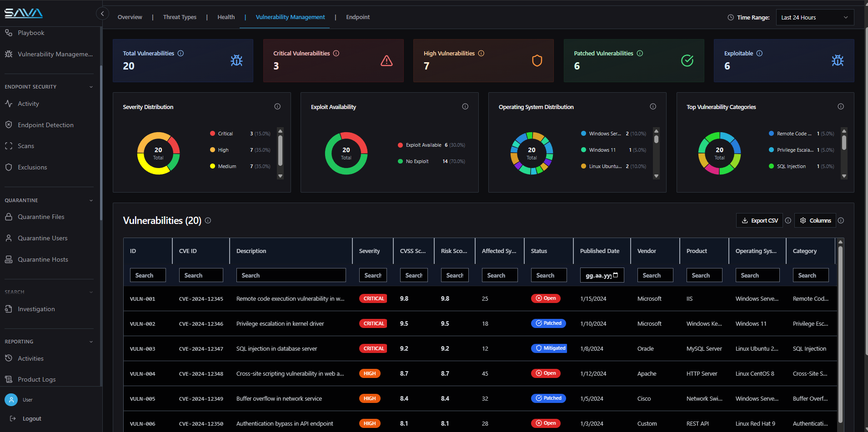Viewport: 868px width, 432px height.
Task: Switch to the Health tab
Action: coord(226,17)
